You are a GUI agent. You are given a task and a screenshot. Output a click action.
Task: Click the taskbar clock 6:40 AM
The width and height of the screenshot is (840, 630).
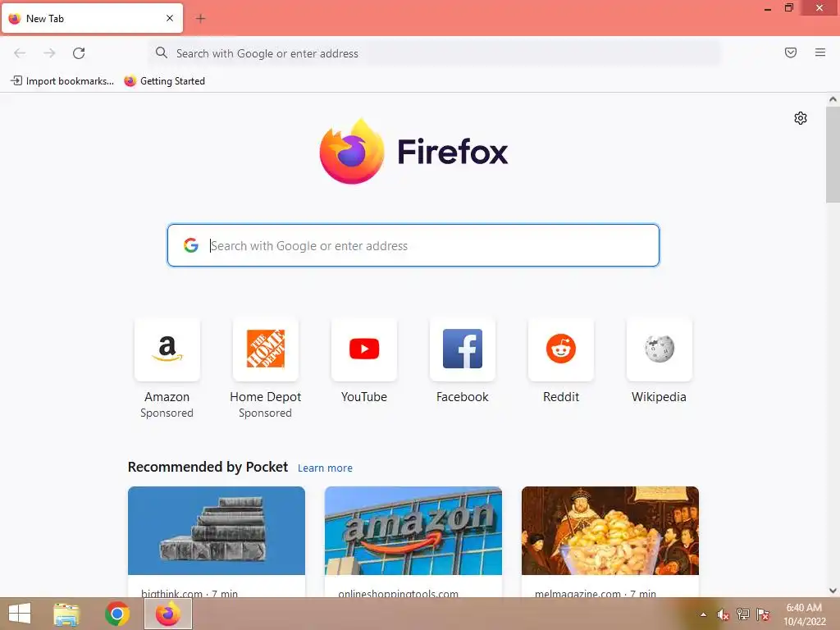(804, 608)
